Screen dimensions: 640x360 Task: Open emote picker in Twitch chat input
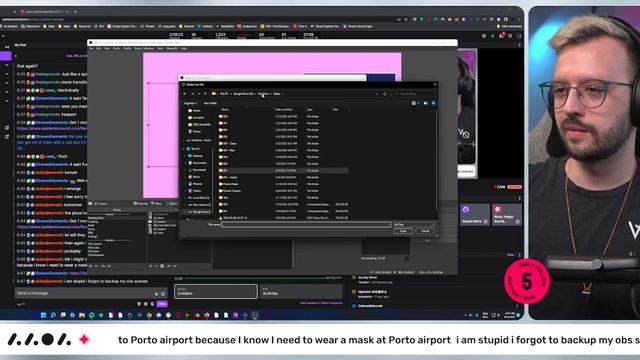[x=163, y=293]
